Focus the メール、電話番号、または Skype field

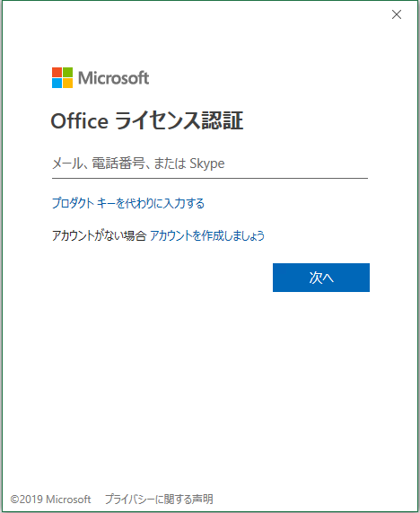210,164
